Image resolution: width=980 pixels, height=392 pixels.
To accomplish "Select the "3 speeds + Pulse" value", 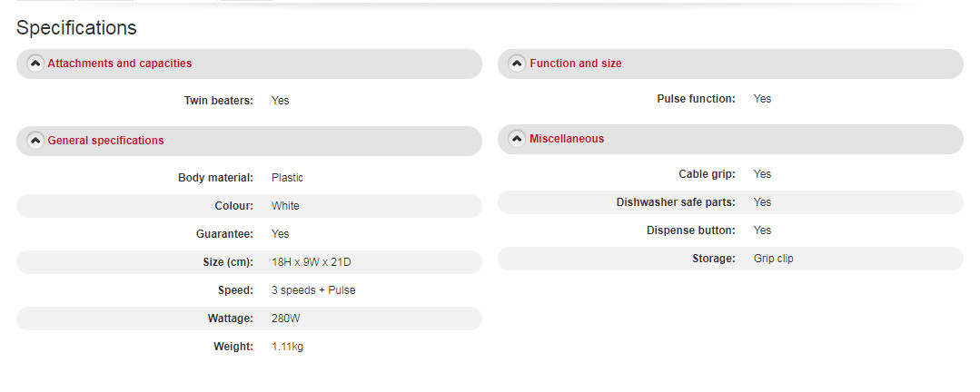I will (x=313, y=290).
